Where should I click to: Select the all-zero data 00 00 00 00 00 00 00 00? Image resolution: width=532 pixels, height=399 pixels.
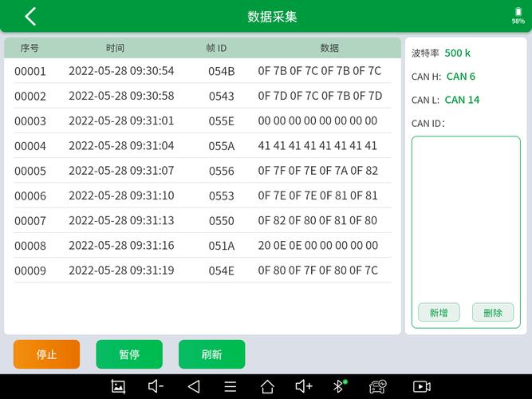317,120
